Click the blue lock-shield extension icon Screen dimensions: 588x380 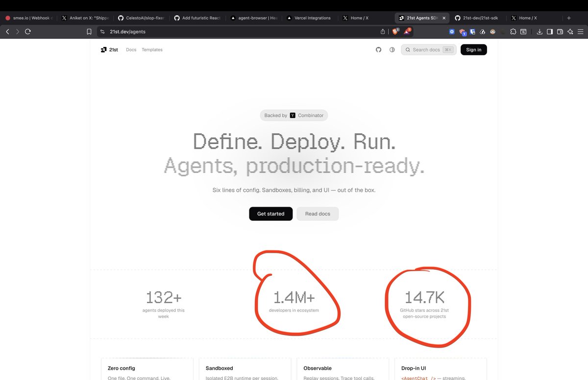472,31
